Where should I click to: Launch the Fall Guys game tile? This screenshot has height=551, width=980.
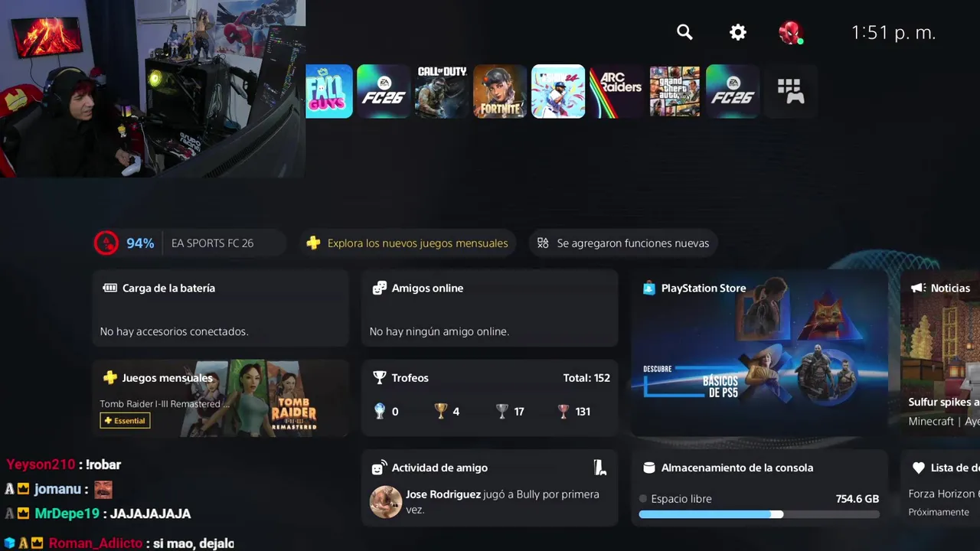click(329, 92)
